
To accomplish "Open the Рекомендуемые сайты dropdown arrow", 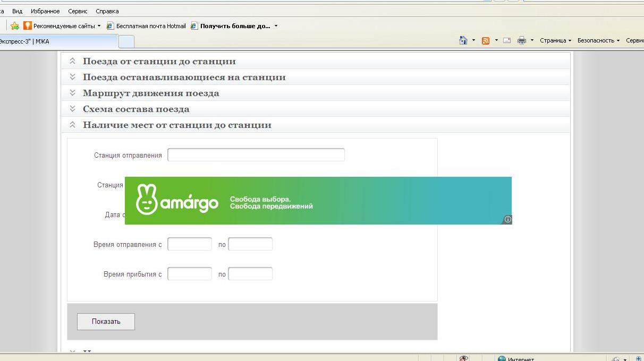I will [99, 26].
